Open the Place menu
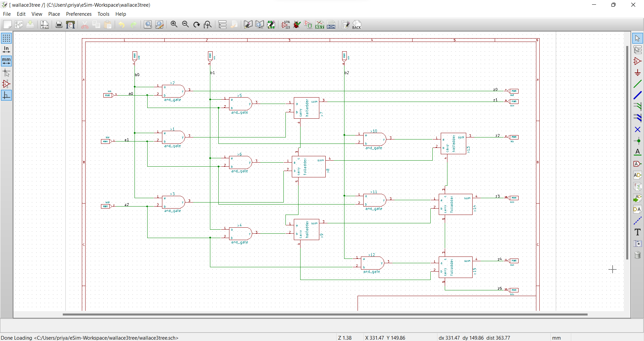 click(x=54, y=14)
